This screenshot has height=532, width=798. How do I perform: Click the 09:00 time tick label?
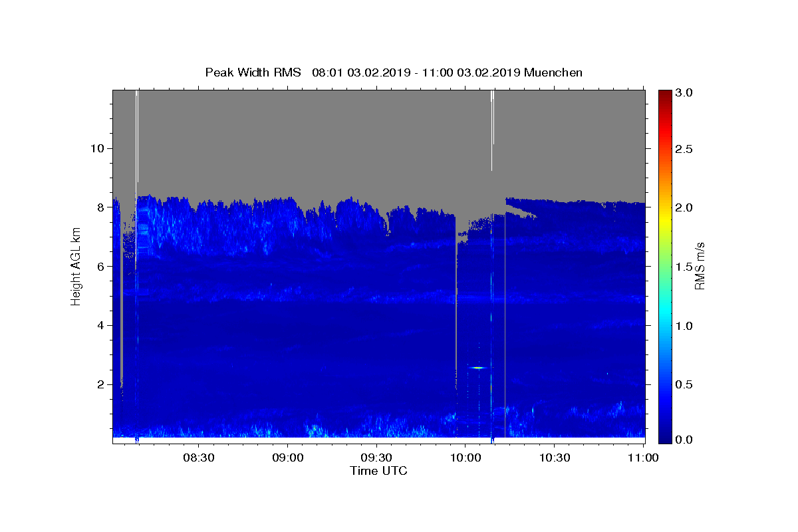click(x=288, y=458)
